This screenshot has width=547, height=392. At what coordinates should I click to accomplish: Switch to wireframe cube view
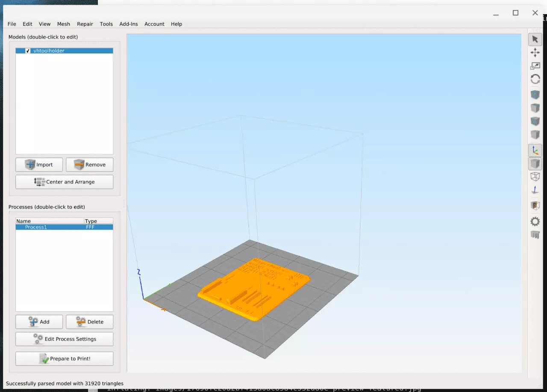[x=535, y=177]
